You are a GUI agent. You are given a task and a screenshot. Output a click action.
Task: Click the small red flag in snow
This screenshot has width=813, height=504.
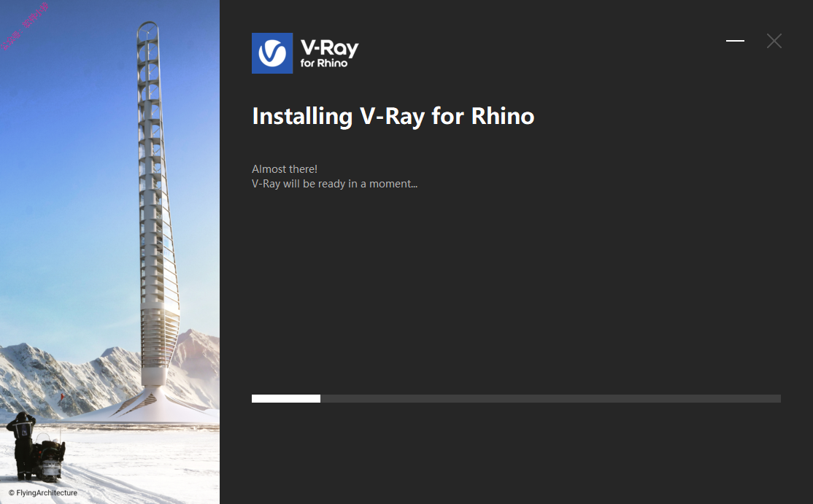point(62,398)
